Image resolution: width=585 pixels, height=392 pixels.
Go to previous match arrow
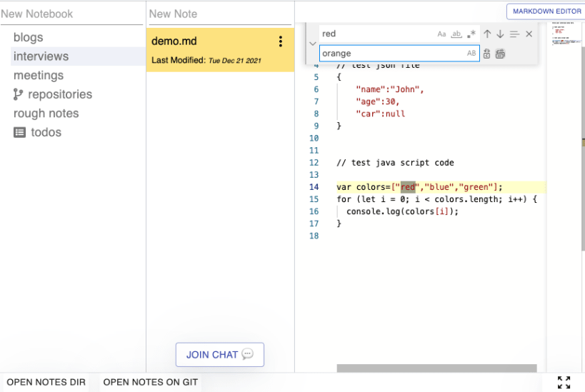(487, 34)
